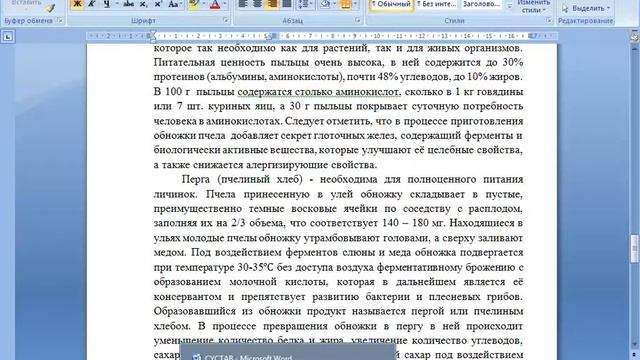This screenshot has height=360, width=640.
Task: Click the Format Painter brush icon
Action: click(51, 7)
